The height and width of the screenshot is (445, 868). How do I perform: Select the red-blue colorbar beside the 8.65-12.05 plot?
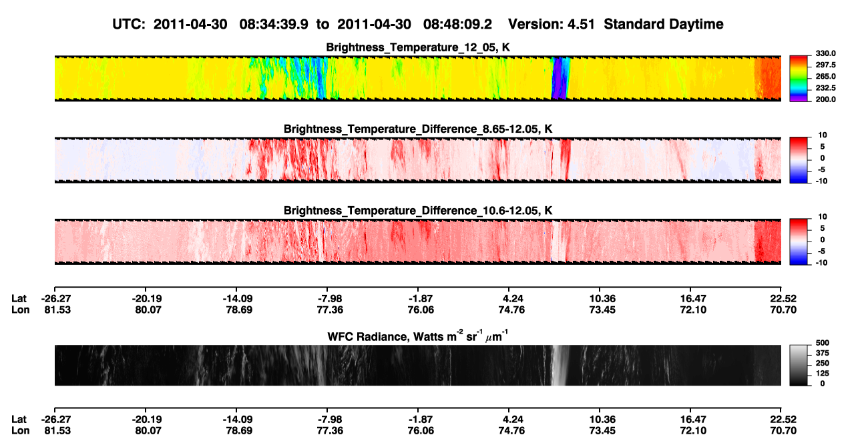(x=799, y=159)
